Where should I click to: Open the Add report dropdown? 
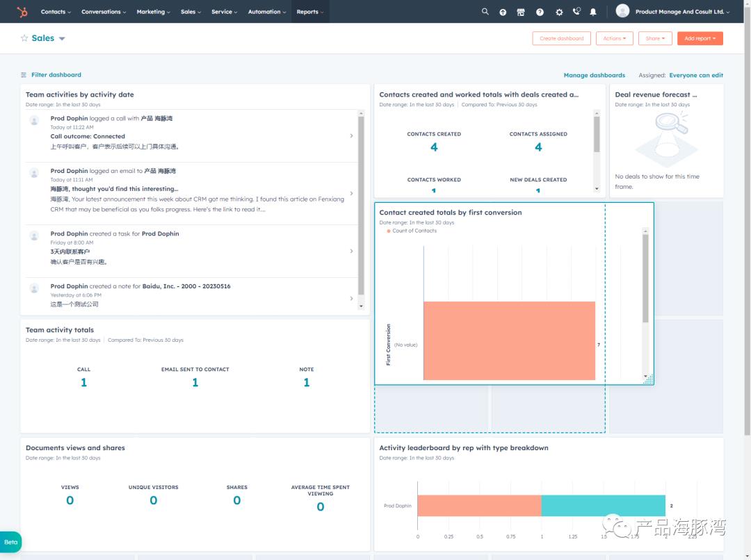click(x=700, y=38)
